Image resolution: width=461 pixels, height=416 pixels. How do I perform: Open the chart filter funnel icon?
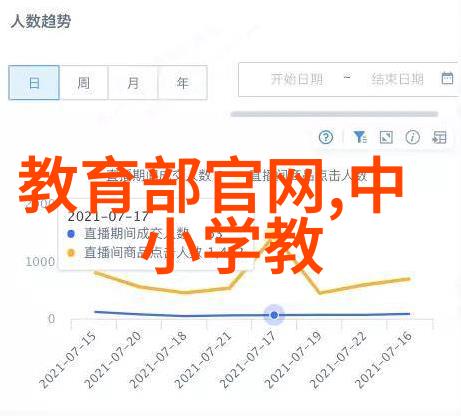tap(360, 137)
